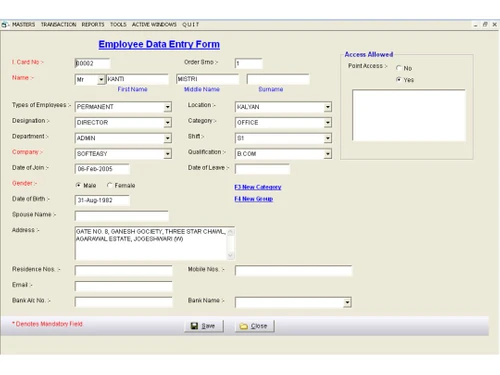This screenshot has width=500, height=375.
Task: Expand the Qualification dropdown
Action: coord(328,154)
